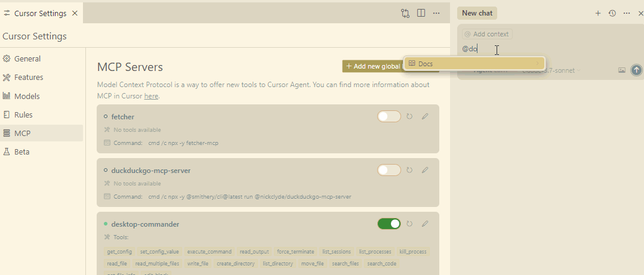Open the claude-3.7-sonnet model dropdown
Viewport: 644px width, 275px height.
point(551,70)
